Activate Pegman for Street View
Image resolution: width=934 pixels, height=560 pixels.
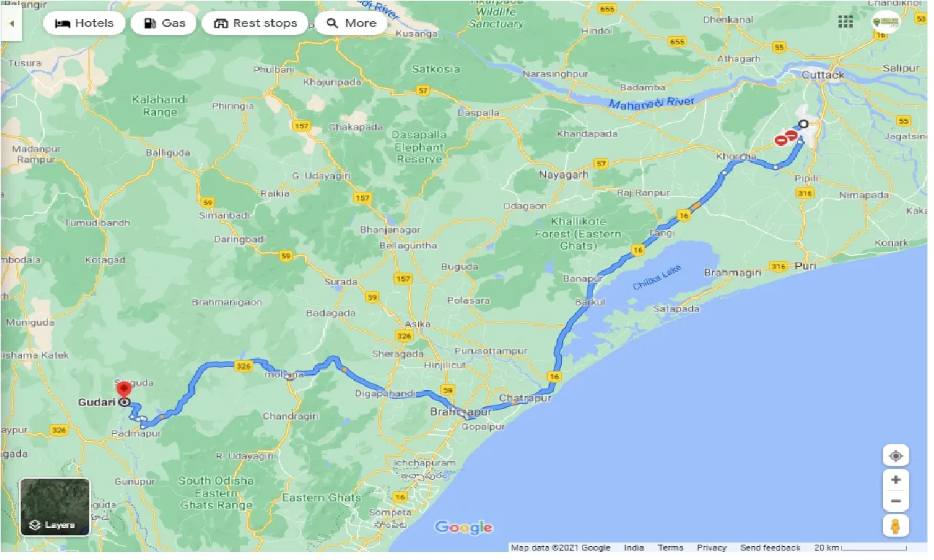895,525
